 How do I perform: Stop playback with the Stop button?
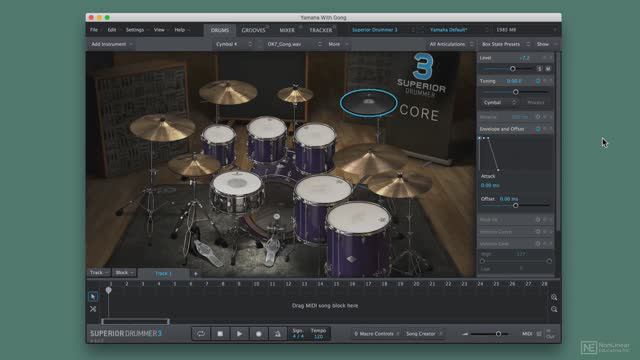click(x=220, y=333)
